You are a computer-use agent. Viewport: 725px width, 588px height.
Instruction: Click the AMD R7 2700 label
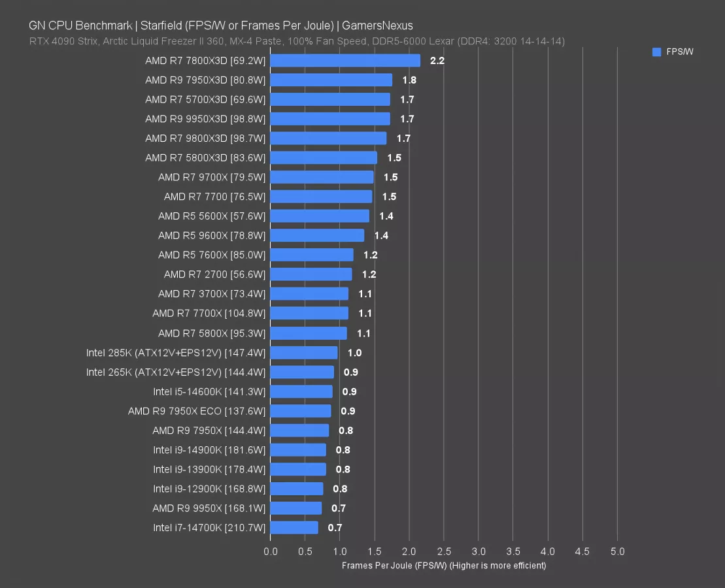[214, 274]
